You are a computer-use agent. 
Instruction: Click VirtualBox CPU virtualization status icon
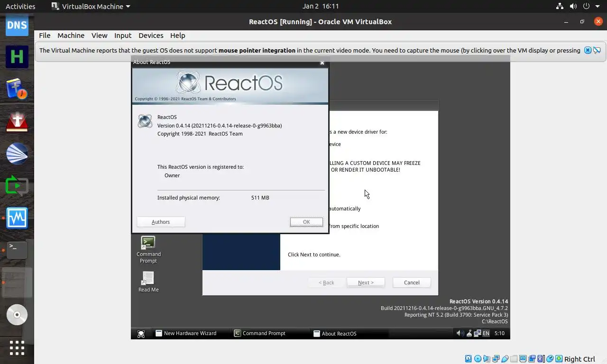click(x=541, y=359)
